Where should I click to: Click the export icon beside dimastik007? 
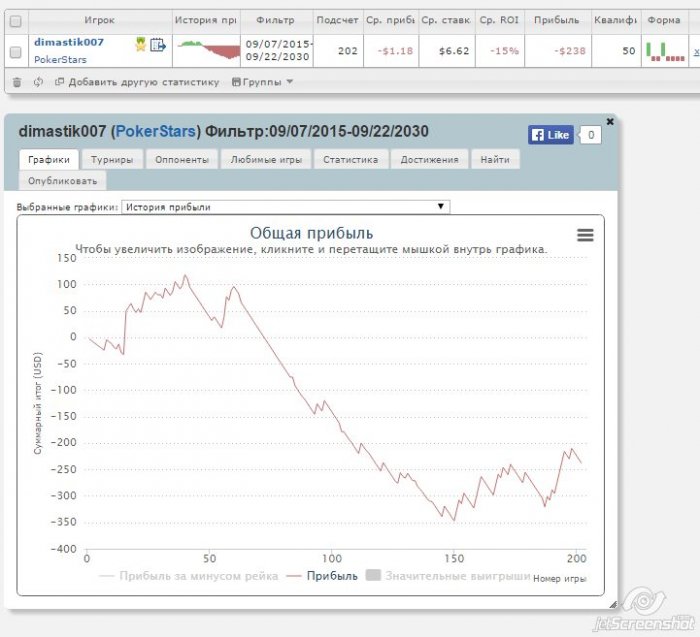[158, 45]
